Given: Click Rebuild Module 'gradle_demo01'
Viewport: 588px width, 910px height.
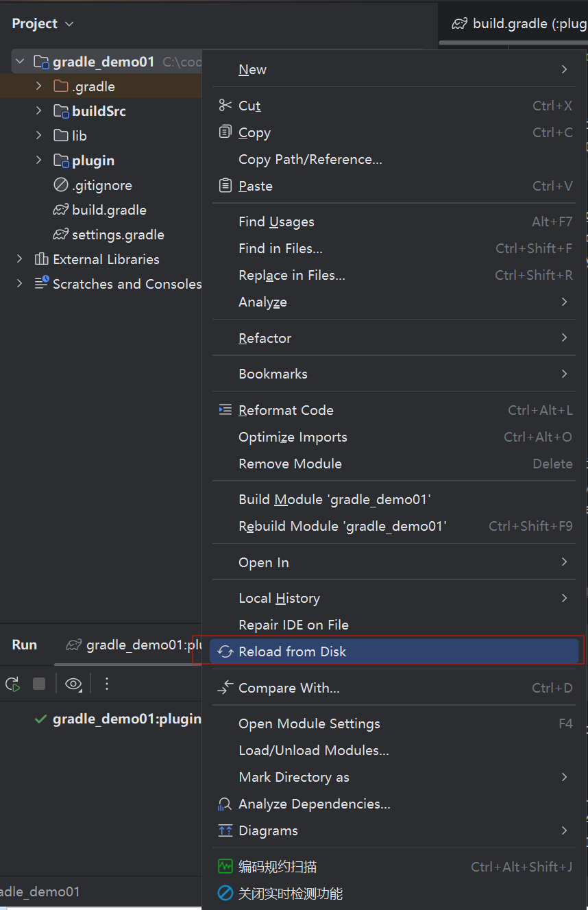Looking at the screenshot, I should pos(395,526).
